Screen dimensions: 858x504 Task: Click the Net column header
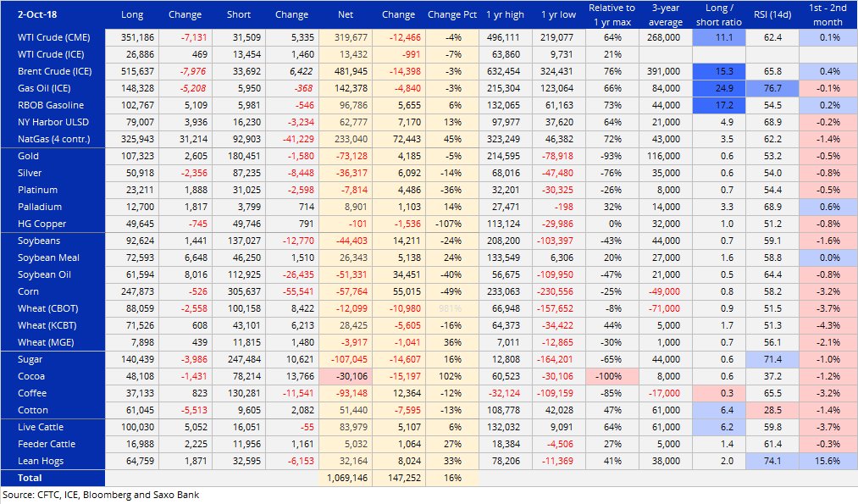click(345, 14)
